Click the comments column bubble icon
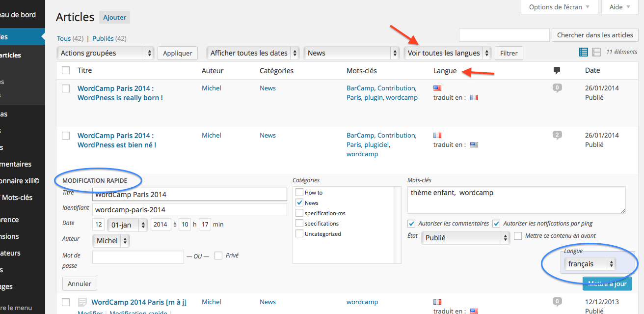This screenshot has width=644, height=314. coord(557,71)
